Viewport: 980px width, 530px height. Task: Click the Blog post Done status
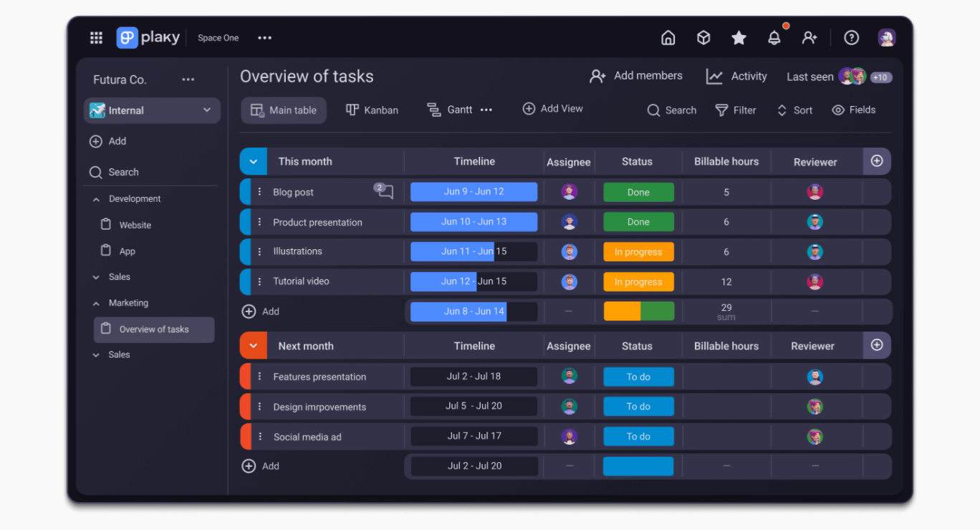click(638, 192)
